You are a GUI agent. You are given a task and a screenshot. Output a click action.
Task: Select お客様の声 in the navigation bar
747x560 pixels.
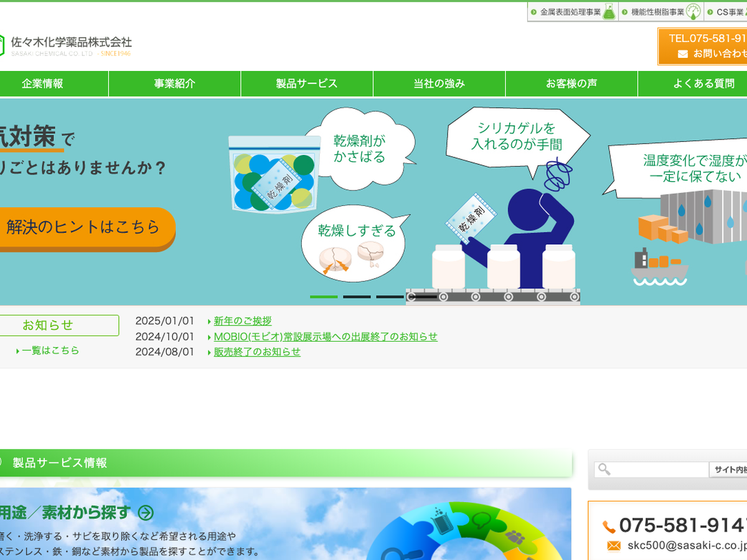(x=571, y=84)
